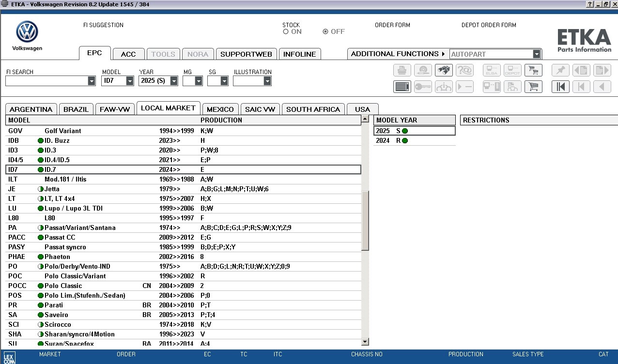Open the ILLUSTRATION dropdown
This screenshot has width=618, height=364.
point(267,81)
